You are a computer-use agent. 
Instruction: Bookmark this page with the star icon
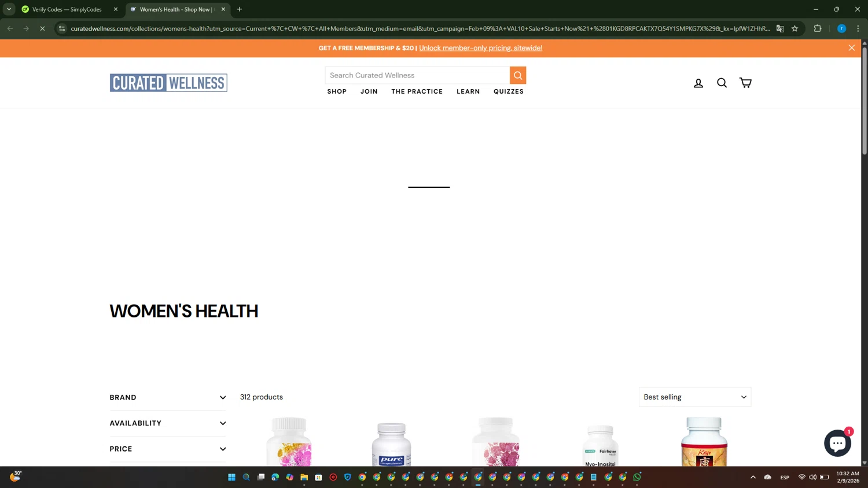[x=795, y=28]
